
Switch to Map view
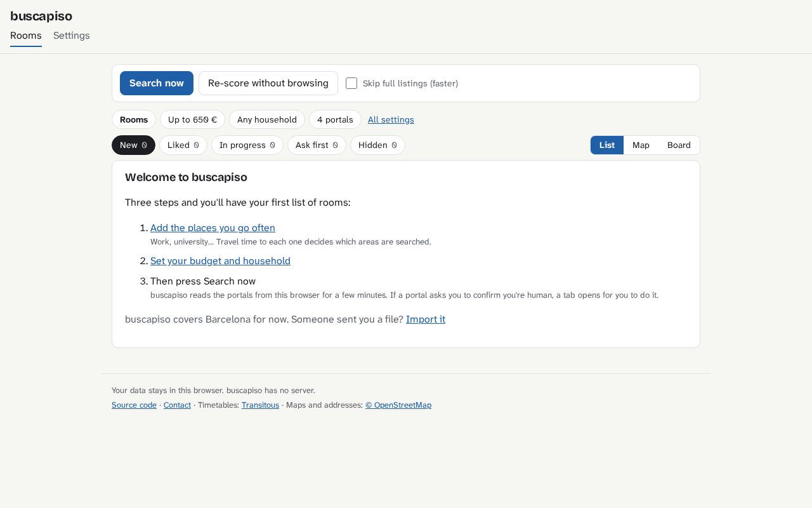click(641, 145)
